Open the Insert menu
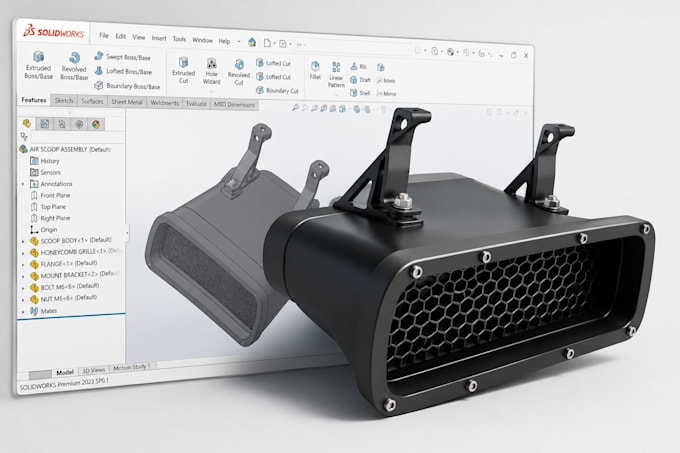This screenshot has width=680, height=453. click(x=159, y=38)
